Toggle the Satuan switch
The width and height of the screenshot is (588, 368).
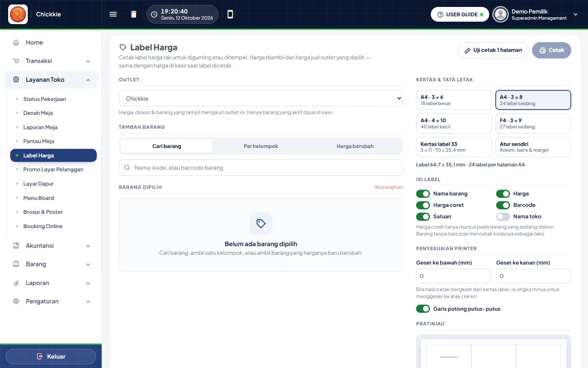click(423, 216)
